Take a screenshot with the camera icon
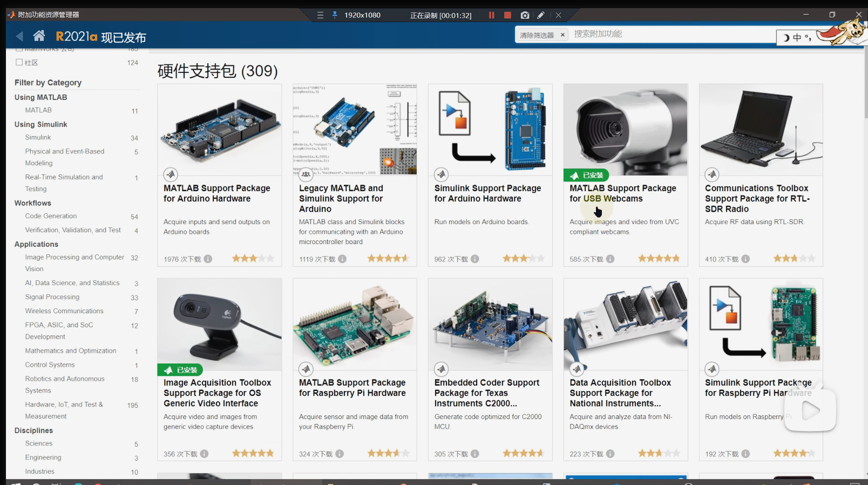Image resolution: width=868 pixels, height=485 pixels. click(525, 15)
